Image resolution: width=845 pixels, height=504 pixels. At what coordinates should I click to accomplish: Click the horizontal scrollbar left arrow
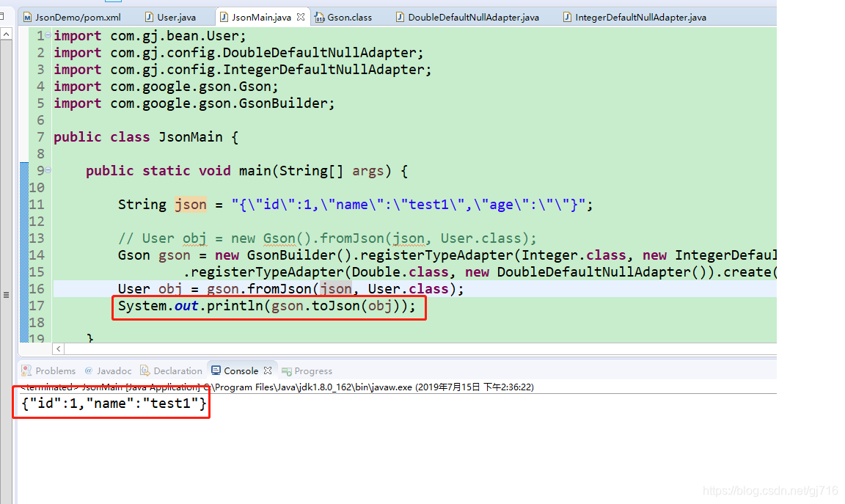click(58, 348)
